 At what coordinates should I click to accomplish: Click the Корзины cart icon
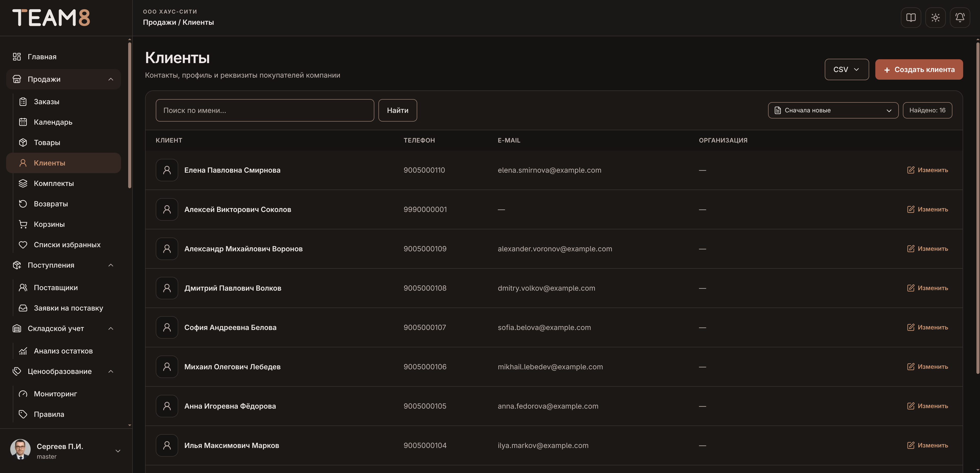(x=23, y=224)
